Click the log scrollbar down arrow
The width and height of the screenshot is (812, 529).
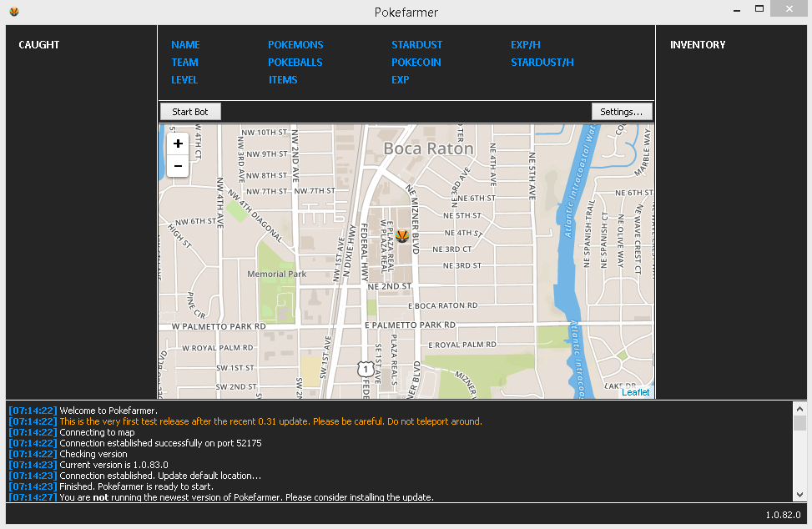799,494
